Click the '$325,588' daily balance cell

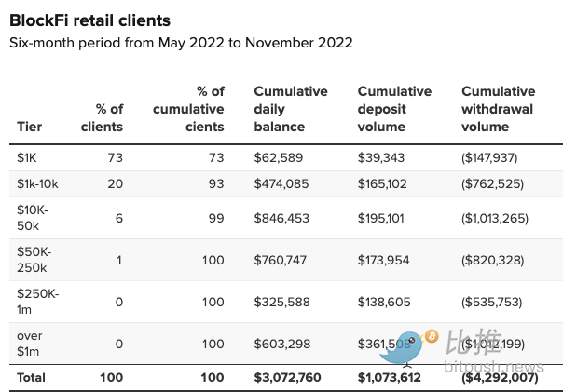pyautogui.click(x=281, y=303)
